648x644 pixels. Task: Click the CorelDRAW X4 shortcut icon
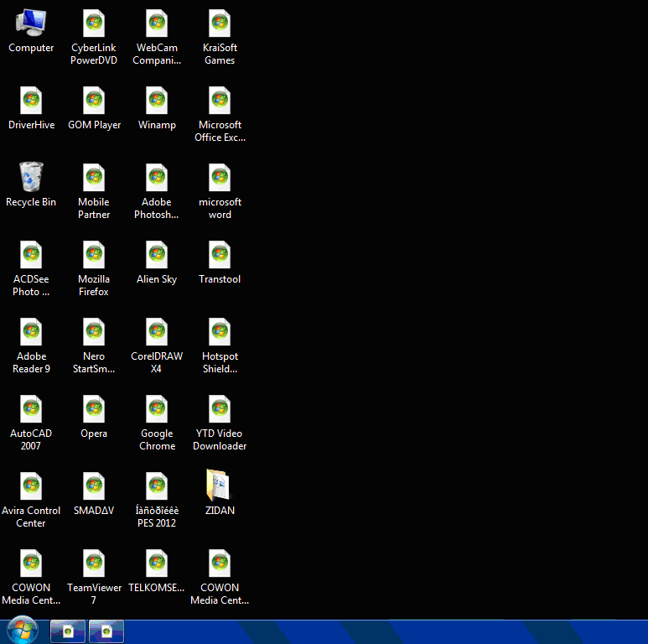[x=157, y=332]
